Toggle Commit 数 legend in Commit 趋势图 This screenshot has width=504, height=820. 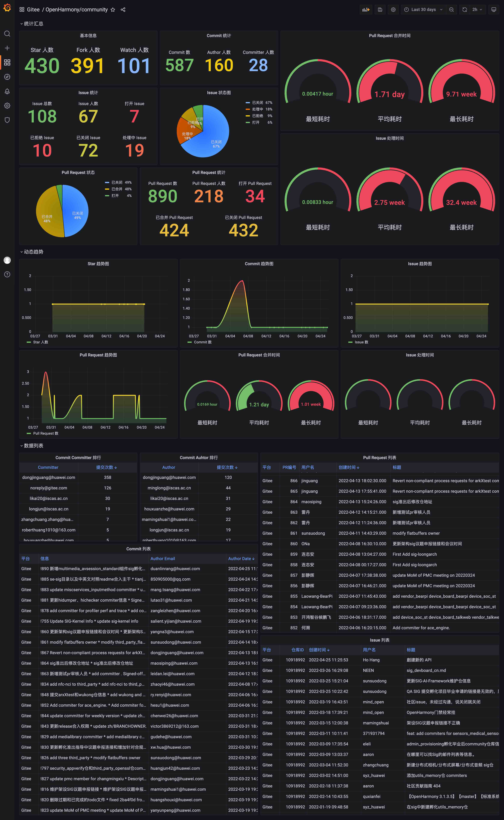point(202,342)
